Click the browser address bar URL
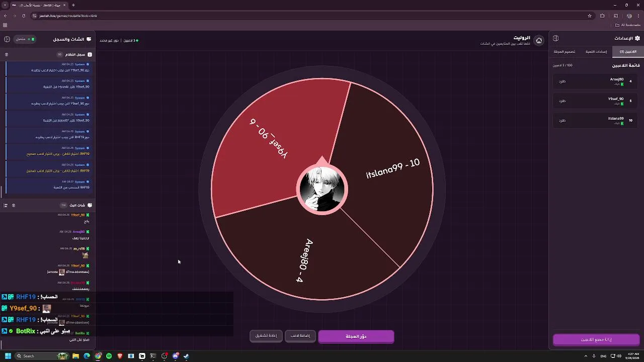Image resolution: width=644 pixels, height=362 pixels. point(68,16)
